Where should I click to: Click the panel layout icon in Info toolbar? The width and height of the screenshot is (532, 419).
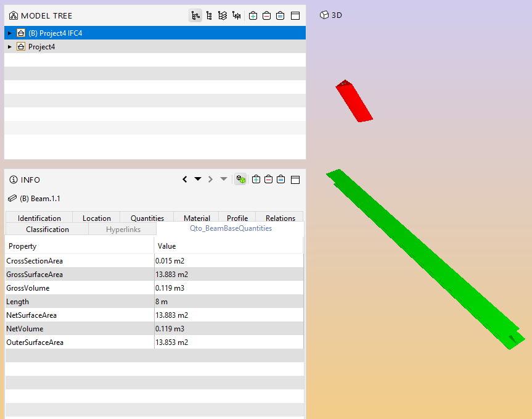pos(295,179)
